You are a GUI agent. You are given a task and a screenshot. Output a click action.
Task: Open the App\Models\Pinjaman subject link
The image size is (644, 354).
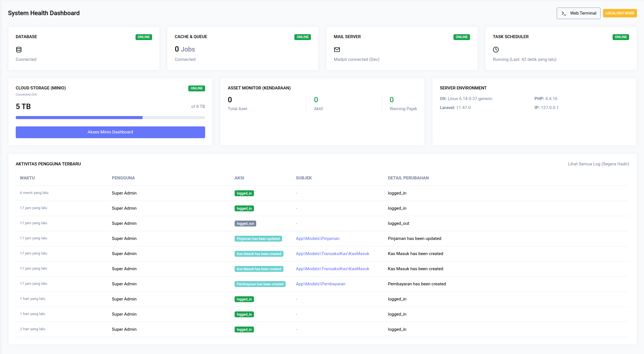pyautogui.click(x=317, y=239)
